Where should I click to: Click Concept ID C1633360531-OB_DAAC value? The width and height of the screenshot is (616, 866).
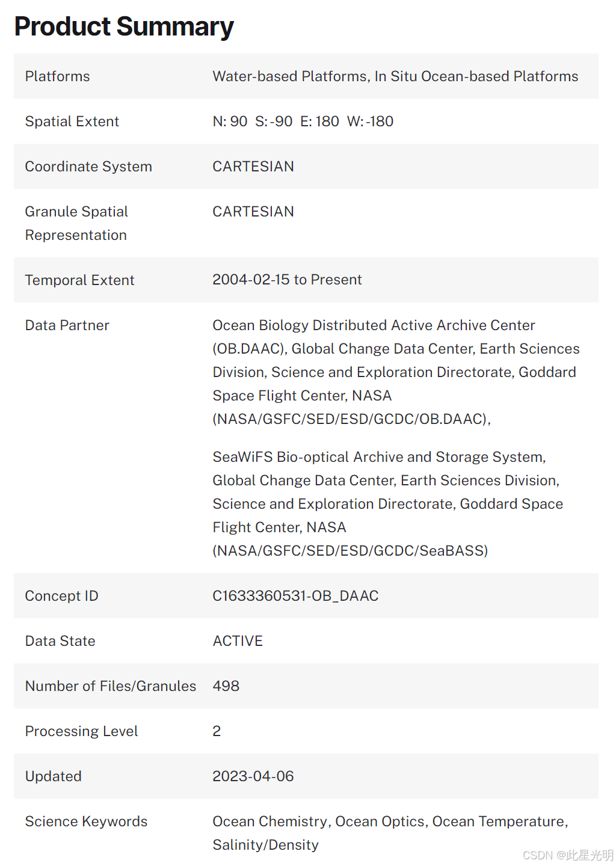295,596
